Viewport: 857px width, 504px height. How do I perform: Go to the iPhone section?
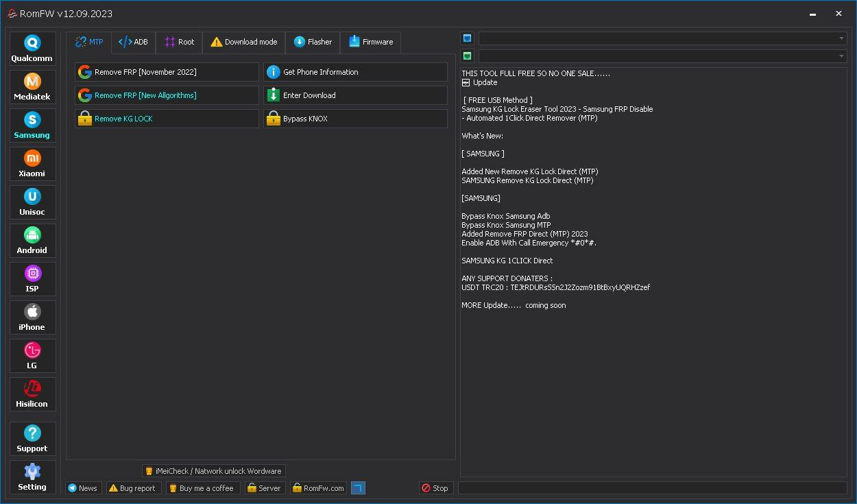click(32, 317)
